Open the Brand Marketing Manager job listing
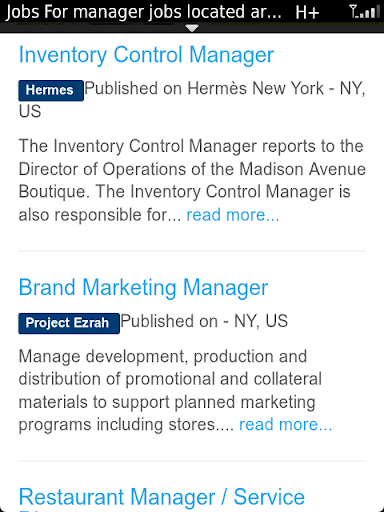The height and width of the screenshot is (512, 384). click(x=143, y=288)
